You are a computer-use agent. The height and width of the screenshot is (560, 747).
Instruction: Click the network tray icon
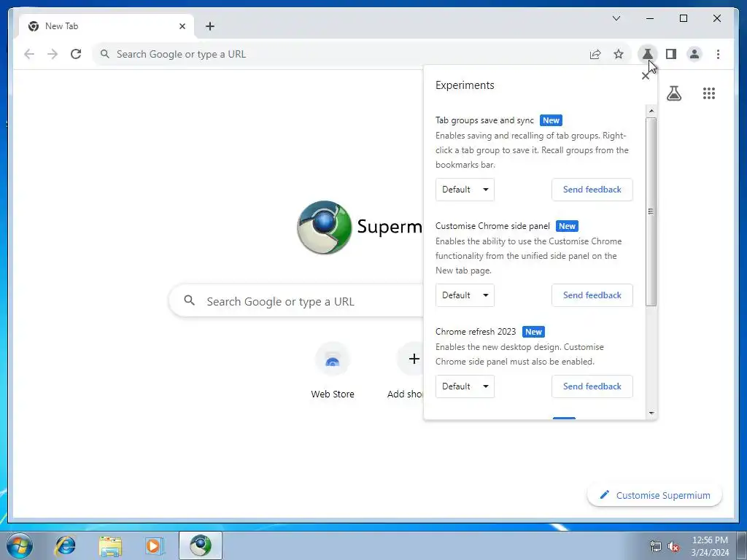point(656,546)
